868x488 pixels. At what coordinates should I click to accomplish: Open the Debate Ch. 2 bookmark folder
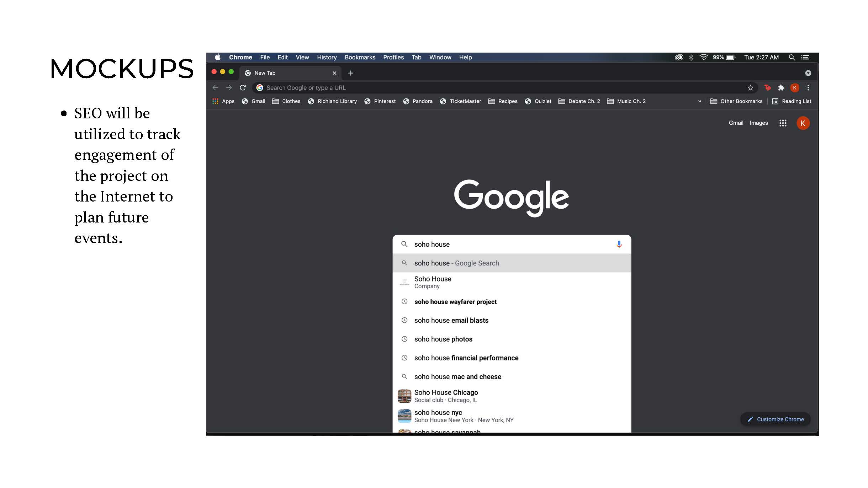click(x=579, y=101)
